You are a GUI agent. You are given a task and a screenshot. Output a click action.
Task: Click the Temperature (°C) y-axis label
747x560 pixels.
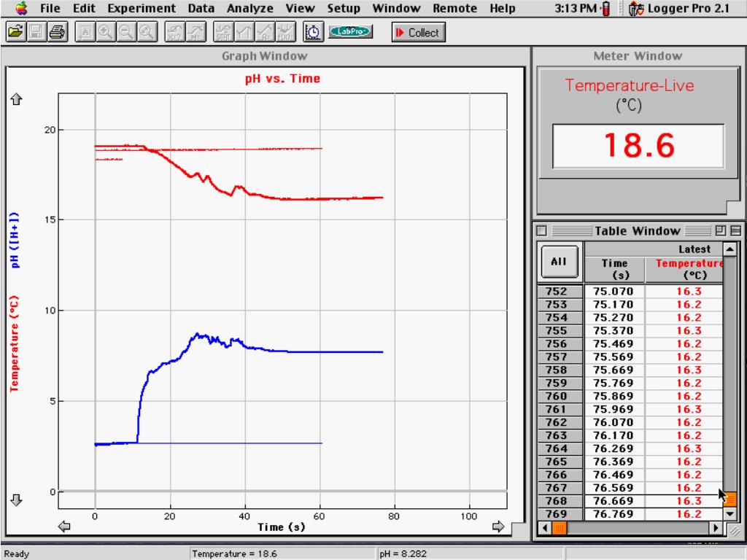[15, 344]
